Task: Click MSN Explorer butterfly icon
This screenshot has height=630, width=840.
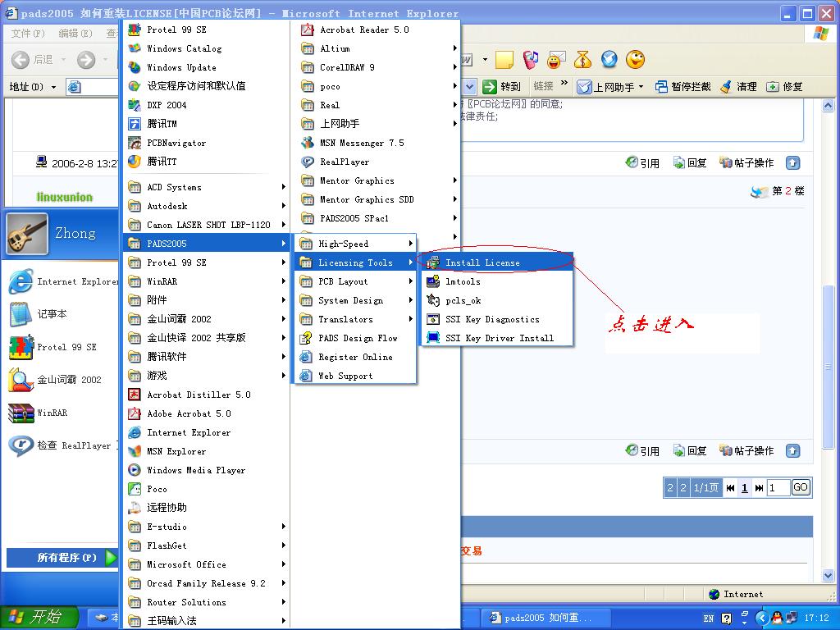Action: (135, 452)
